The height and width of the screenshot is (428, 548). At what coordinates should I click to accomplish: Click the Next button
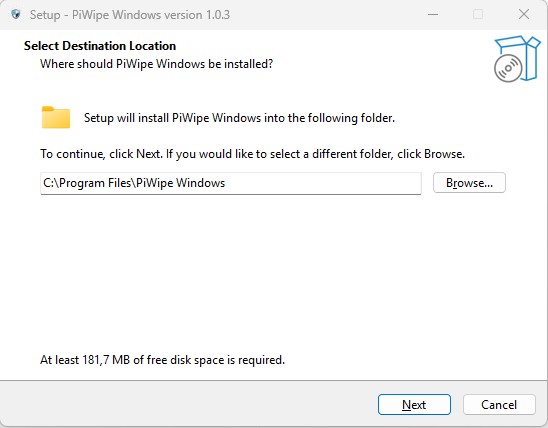tap(414, 405)
